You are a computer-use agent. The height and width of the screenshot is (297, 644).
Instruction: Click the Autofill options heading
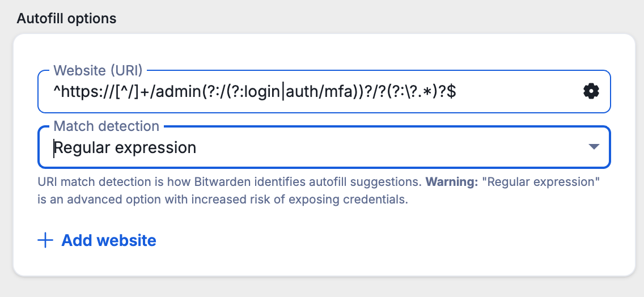[x=66, y=18]
